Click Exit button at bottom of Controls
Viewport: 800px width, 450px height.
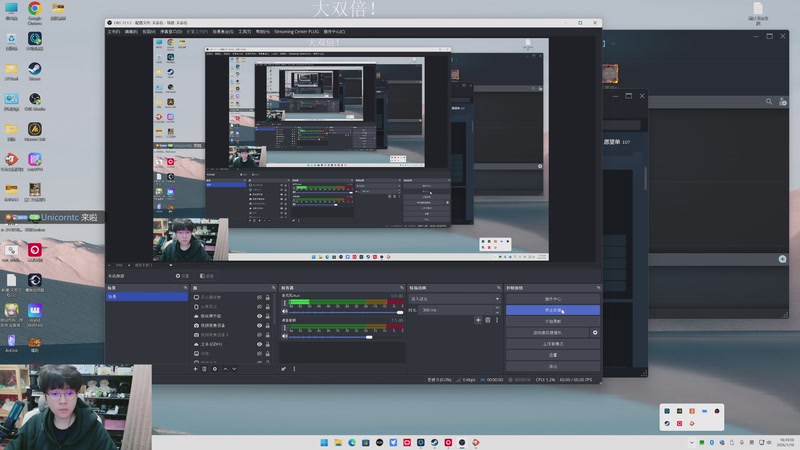coord(553,366)
